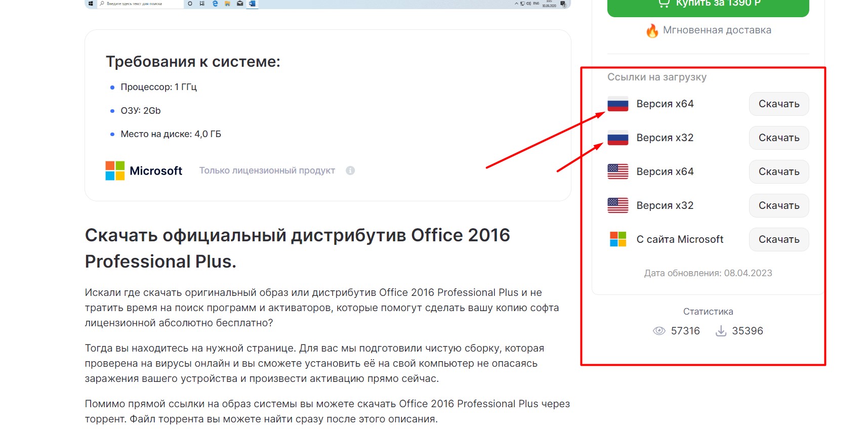Click the 'Ссылки на загрузку' heading
868x433 pixels.
pyautogui.click(x=657, y=77)
